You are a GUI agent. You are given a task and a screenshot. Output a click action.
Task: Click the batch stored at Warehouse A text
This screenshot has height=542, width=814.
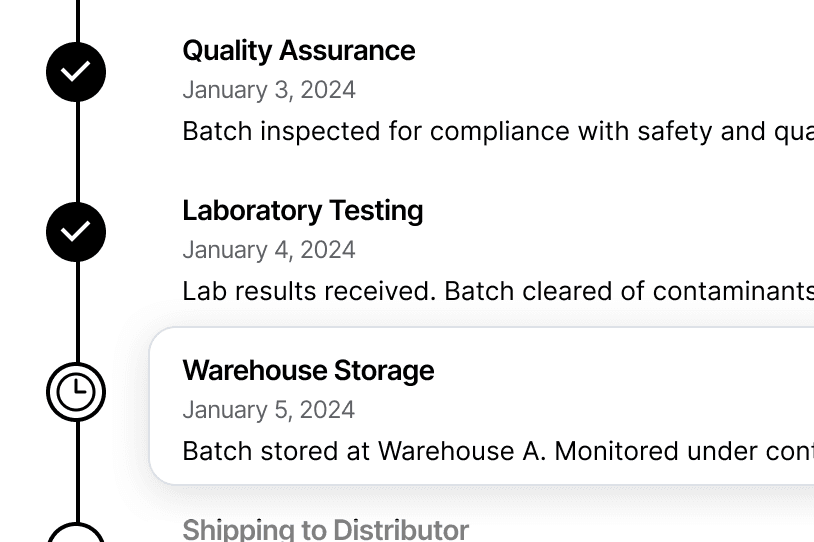point(497,451)
